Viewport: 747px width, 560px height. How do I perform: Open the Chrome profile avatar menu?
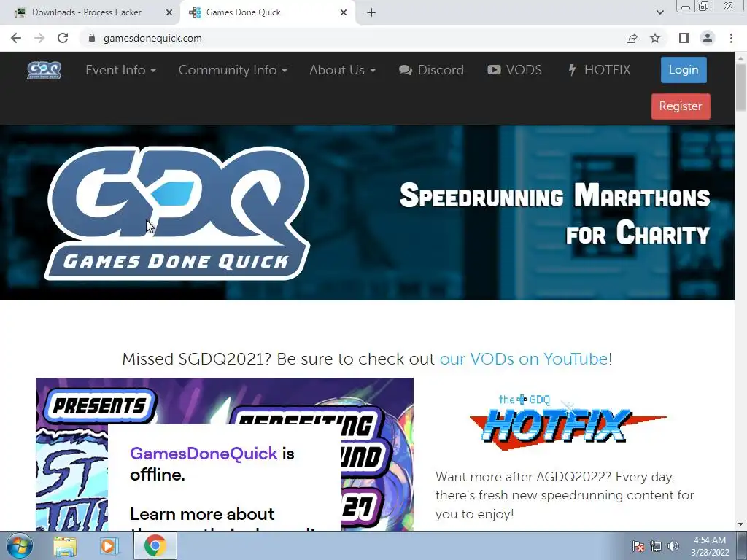click(708, 38)
